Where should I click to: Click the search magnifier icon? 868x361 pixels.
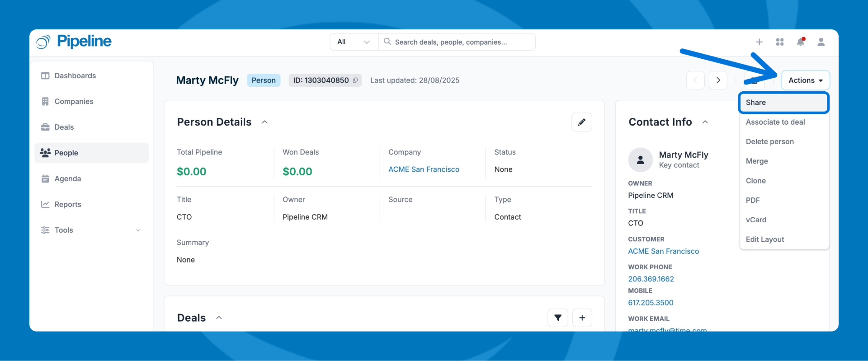[x=387, y=42]
